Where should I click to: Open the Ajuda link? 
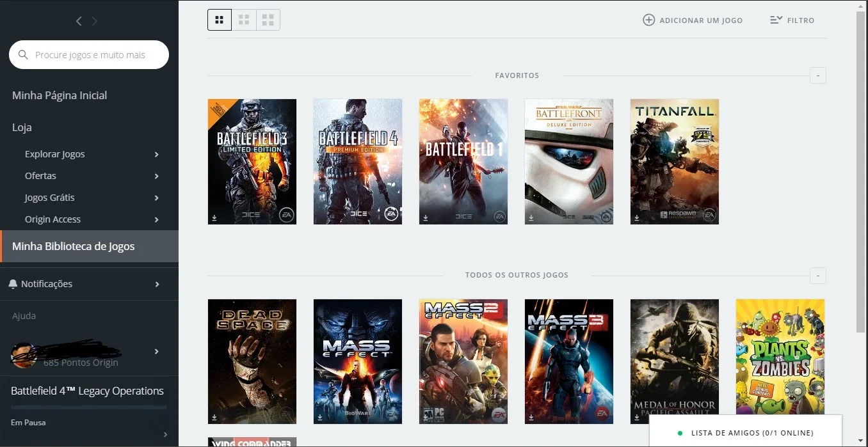click(24, 316)
